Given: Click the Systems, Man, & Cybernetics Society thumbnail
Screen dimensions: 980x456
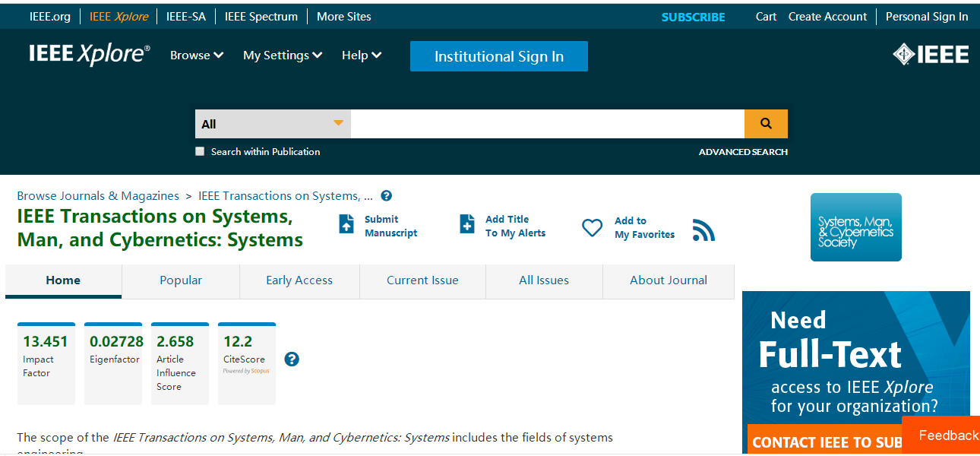Looking at the screenshot, I should tap(855, 227).
